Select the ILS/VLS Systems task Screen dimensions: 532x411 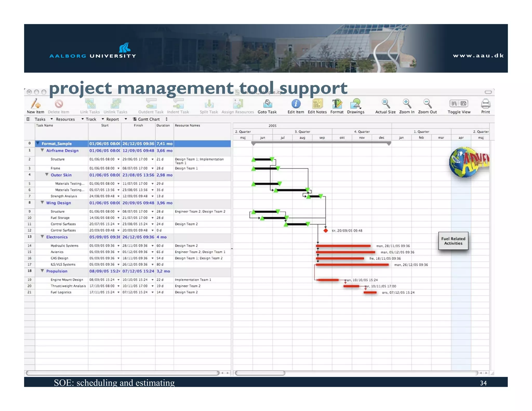click(63, 264)
